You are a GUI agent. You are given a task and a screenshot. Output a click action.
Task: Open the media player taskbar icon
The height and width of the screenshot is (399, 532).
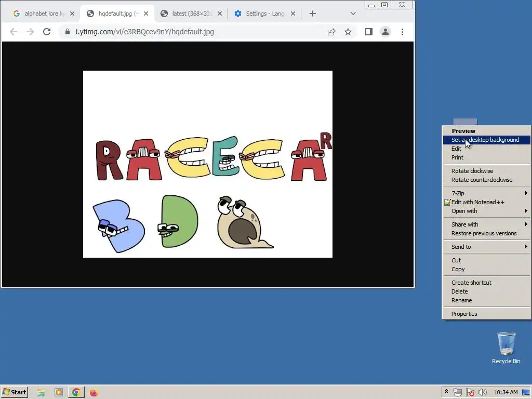58,393
